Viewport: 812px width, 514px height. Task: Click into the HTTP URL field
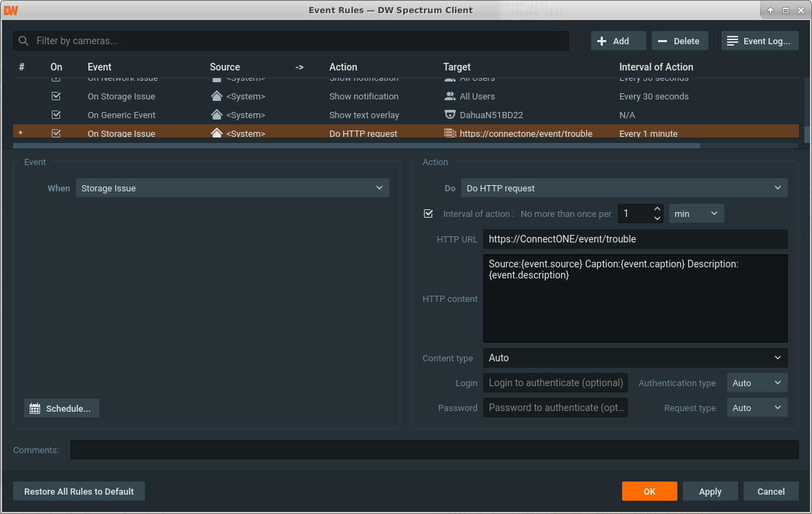pos(635,239)
